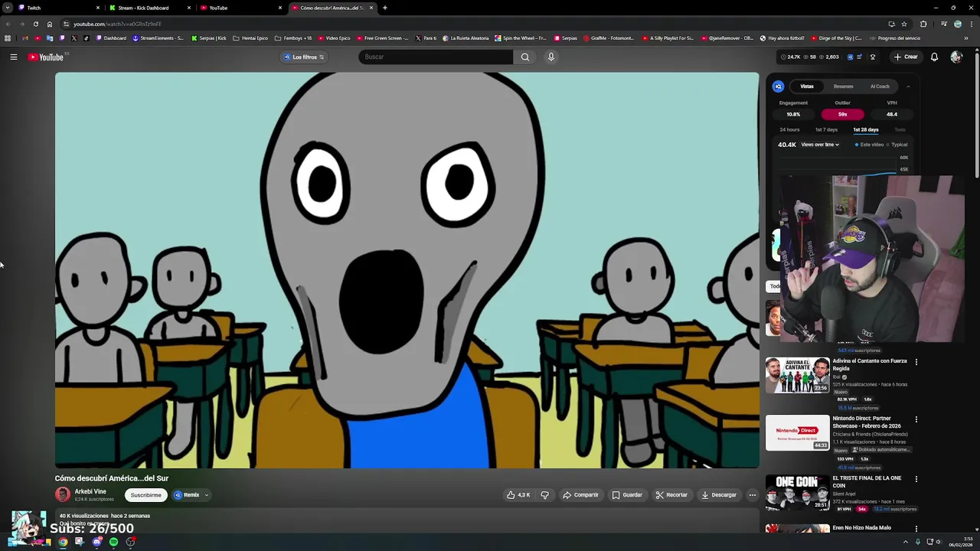Click the YouTube logo
The height and width of the screenshot is (551, 980).
click(46, 57)
